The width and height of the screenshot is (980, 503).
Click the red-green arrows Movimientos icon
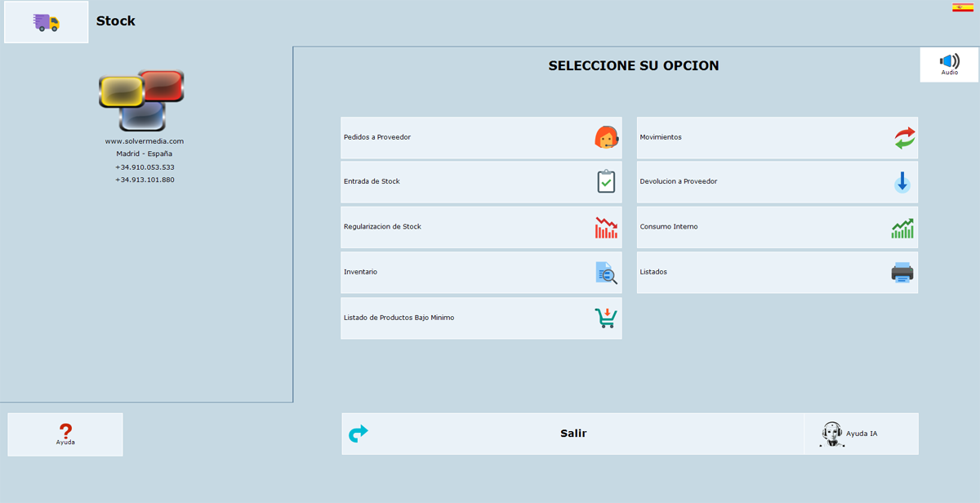(x=905, y=137)
